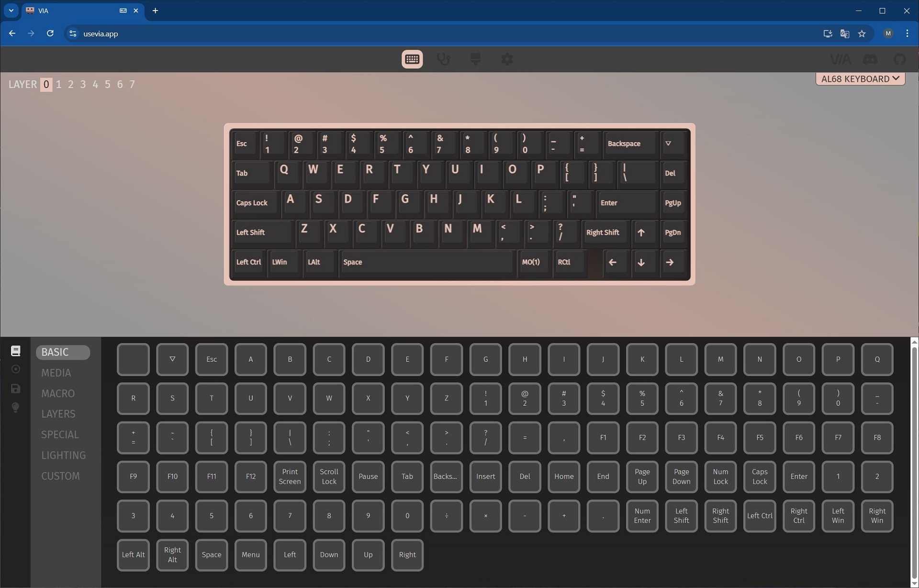Open the GitHub link icon
The image size is (919, 588).
pos(900,59)
